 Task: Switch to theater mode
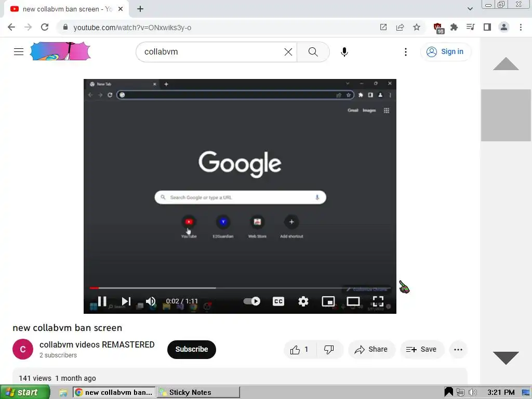click(353, 301)
